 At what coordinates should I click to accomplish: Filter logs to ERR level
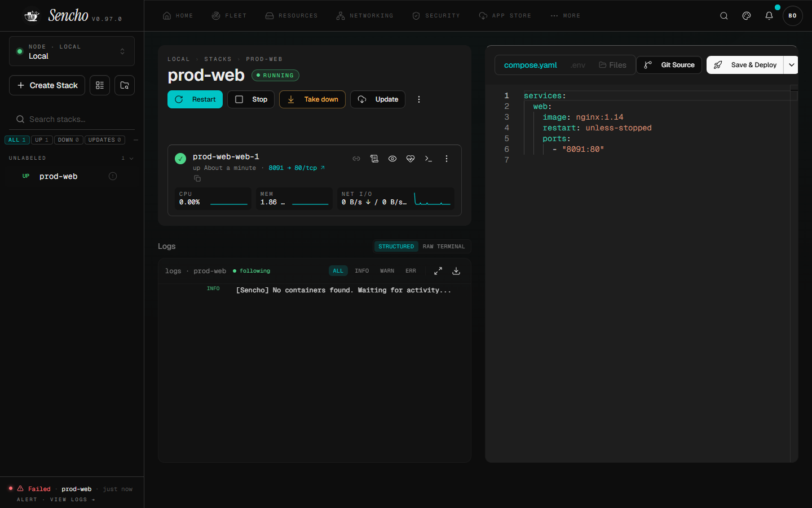pos(411,271)
